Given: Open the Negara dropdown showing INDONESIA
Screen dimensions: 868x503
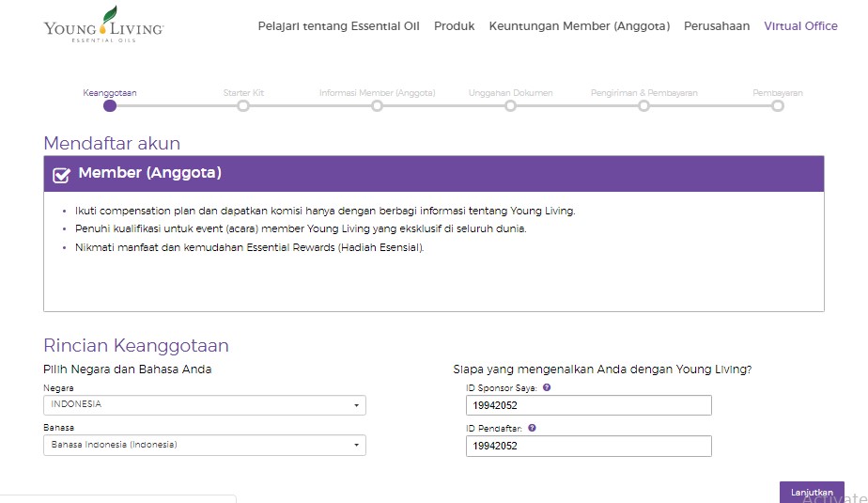Looking at the screenshot, I should (x=204, y=405).
